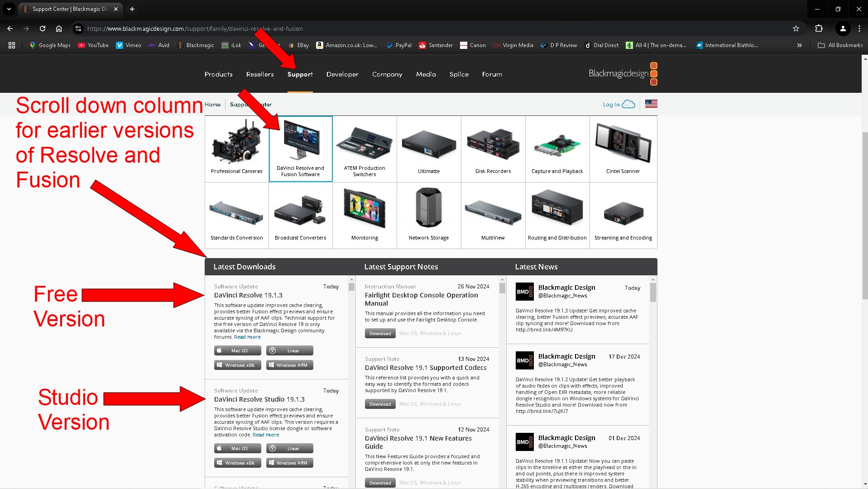The image size is (868, 489).
Task: Download Resolve Studio 19.1.3 Windows ARM
Action: coord(290,463)
